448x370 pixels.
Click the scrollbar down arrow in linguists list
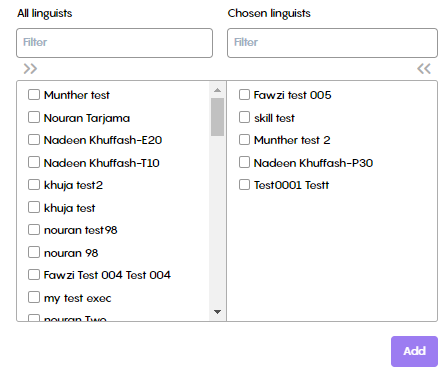tap(217, 312)
